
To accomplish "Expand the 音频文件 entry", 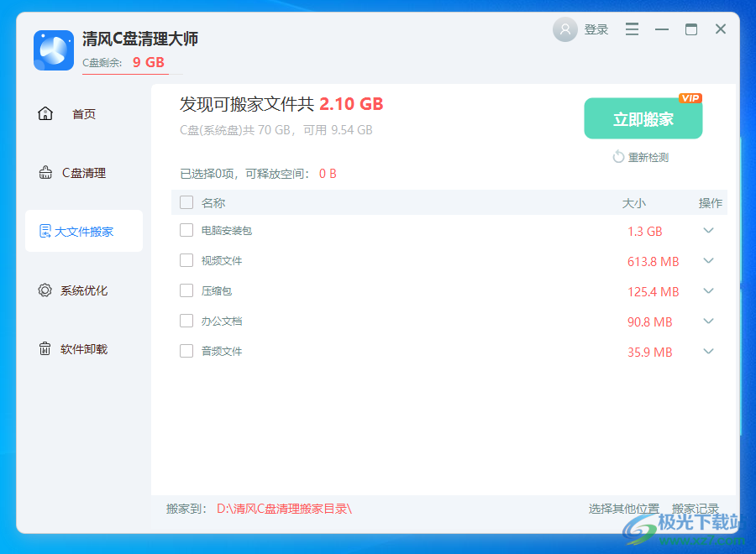I will [x=708, y=352].
